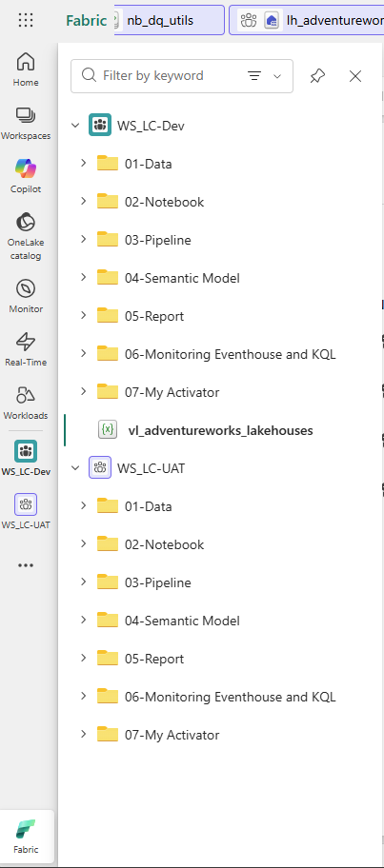
Task: Expand 01-Data folder under WS_LC-UAT
Action: [84, 506]
